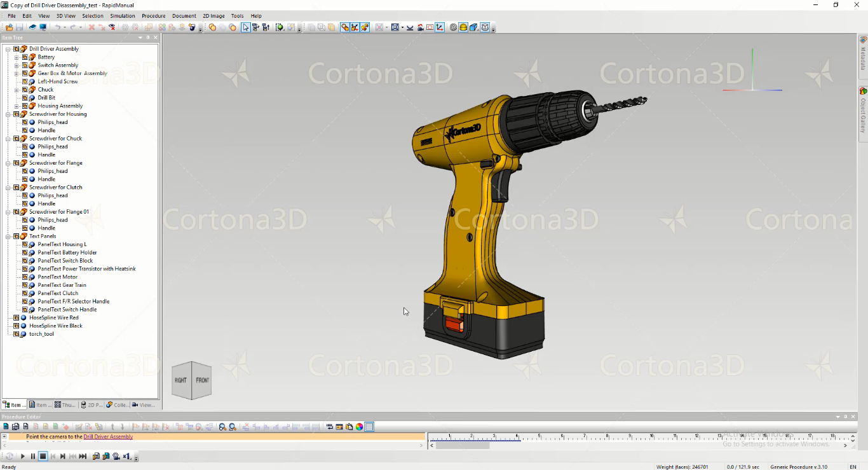Open the Tools menu
The height and width of the screenshot is (470, 868).
click(237, 16)
